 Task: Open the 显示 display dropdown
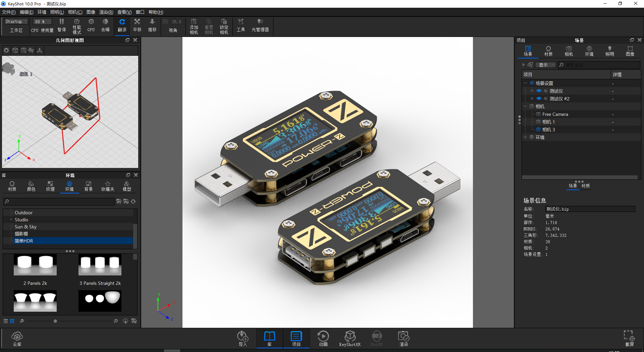coord(546,65)
